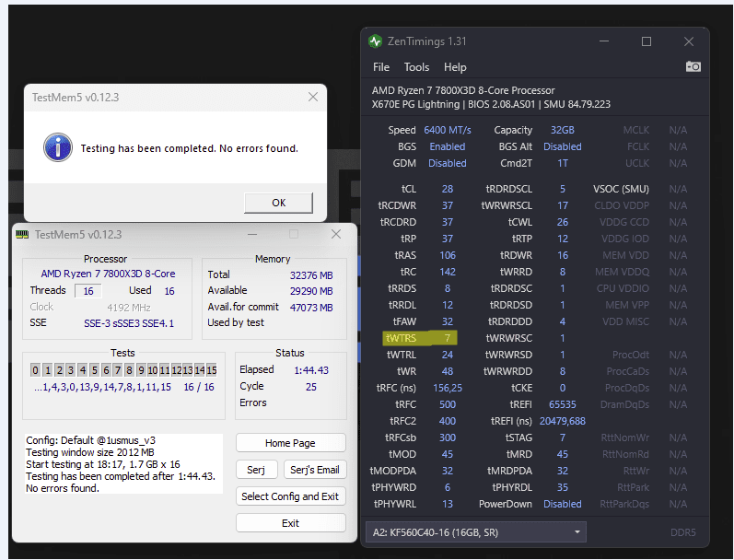Click test box number 8

(129, 370)
